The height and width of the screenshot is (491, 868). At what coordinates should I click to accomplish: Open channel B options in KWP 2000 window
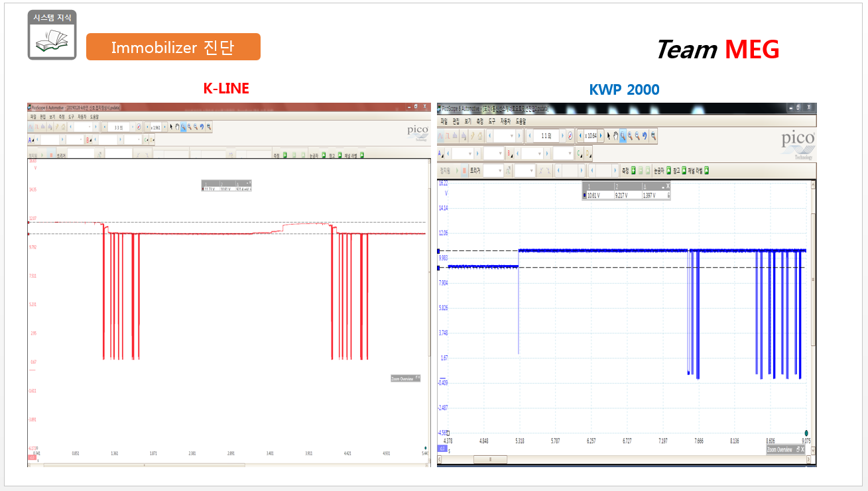509,154
